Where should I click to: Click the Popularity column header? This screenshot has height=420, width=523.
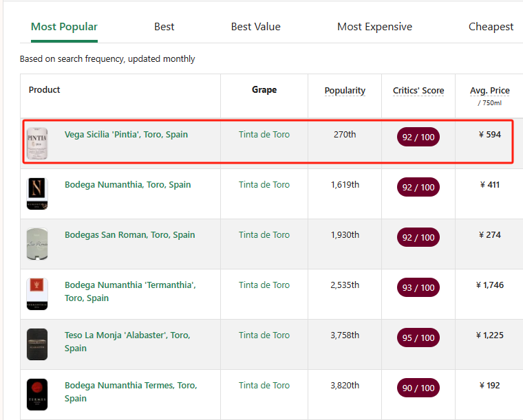pos(345,91)
